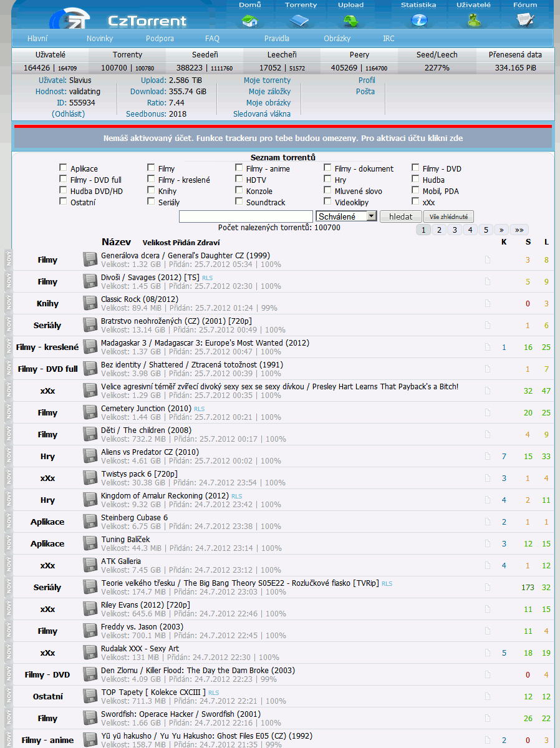Click RLS tag next to Cemetery Junction
560x748 pixels.
coord(200,409)
